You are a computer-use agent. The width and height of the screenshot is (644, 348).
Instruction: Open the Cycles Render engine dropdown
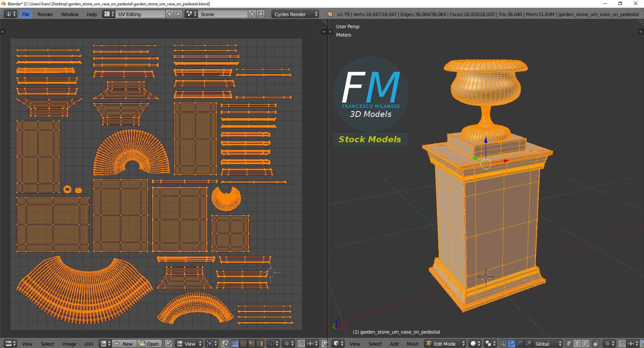(295, 14)
